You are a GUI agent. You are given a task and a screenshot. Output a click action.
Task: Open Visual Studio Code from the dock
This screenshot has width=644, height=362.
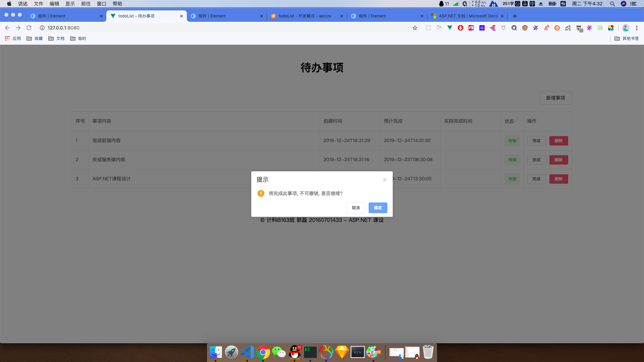(248, 352)
